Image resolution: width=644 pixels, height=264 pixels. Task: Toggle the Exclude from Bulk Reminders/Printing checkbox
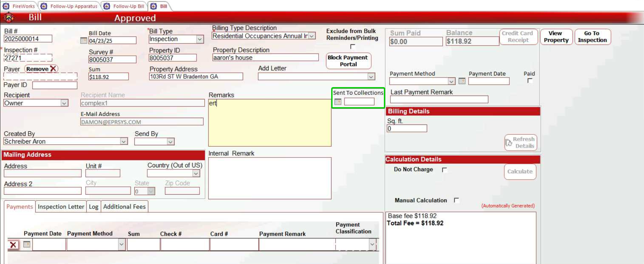[x=353, y=47]
